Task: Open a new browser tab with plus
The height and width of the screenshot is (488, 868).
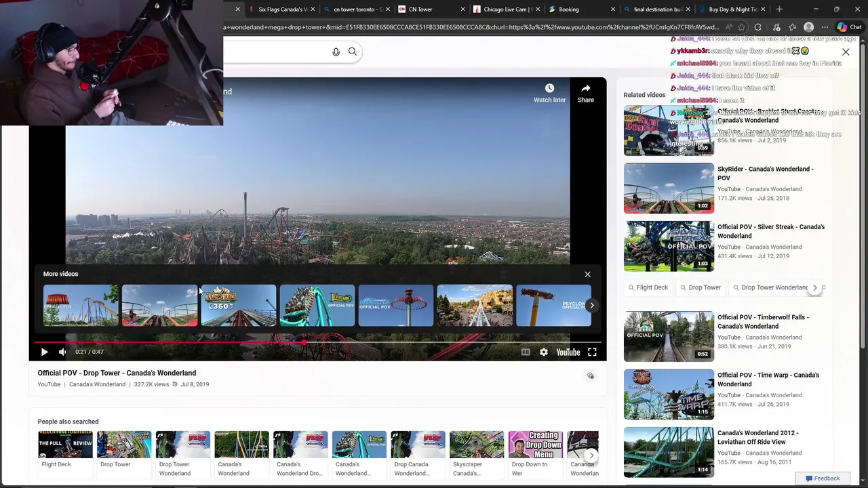Action: click(x=779, y=9)
